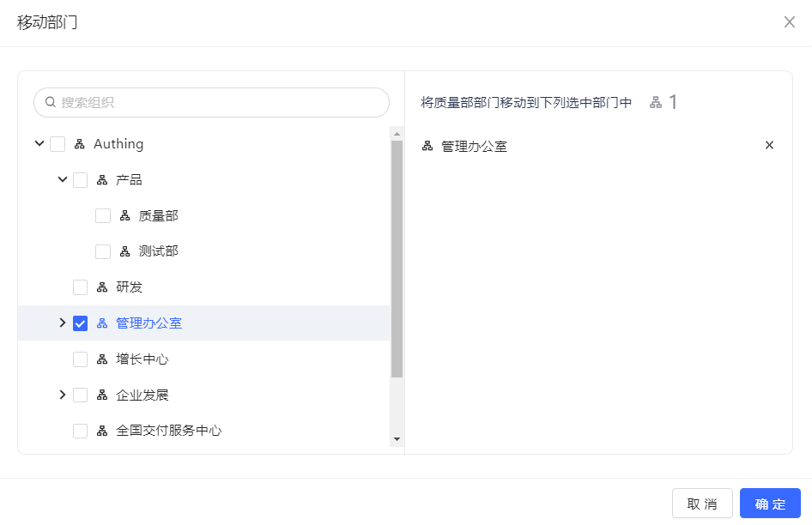Check the 质量部 checkbox
812x525 pixels.
click(x=103, y=215)
